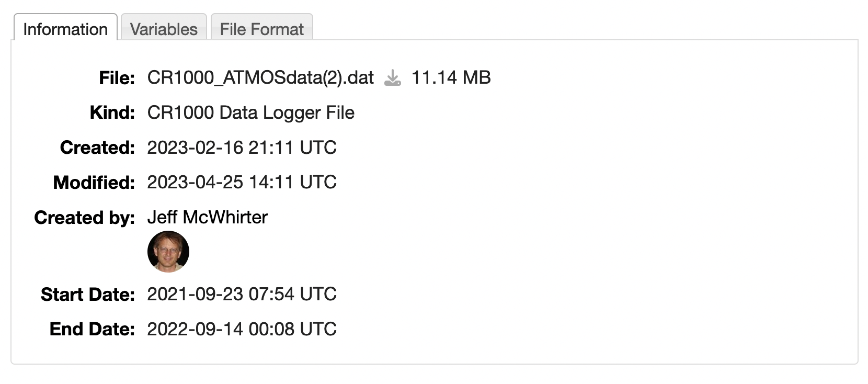Image resolution: width=868 pixels, height=384 pixels.
Task: Click the 11.14 MB file size
Action: point(451,78)
